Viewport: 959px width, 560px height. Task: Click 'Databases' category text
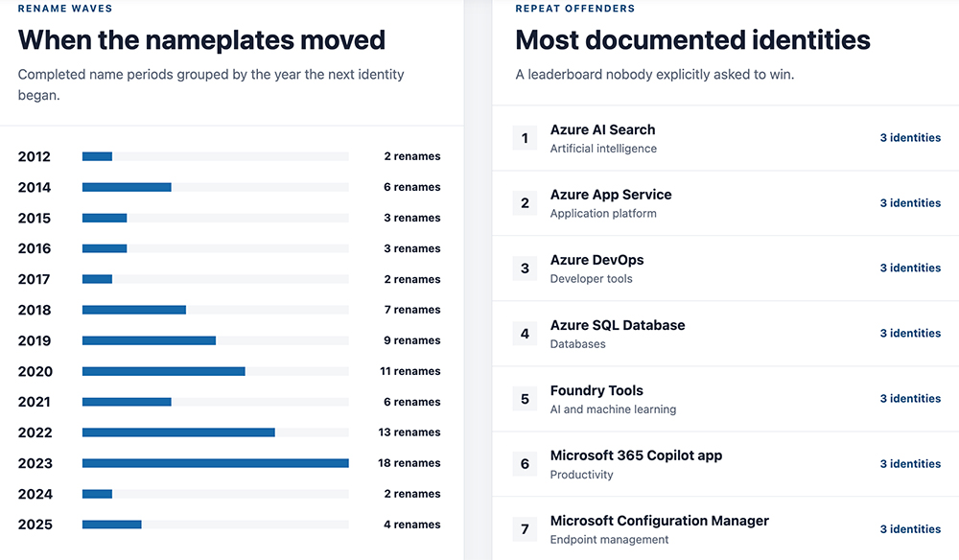pos(577,344)
